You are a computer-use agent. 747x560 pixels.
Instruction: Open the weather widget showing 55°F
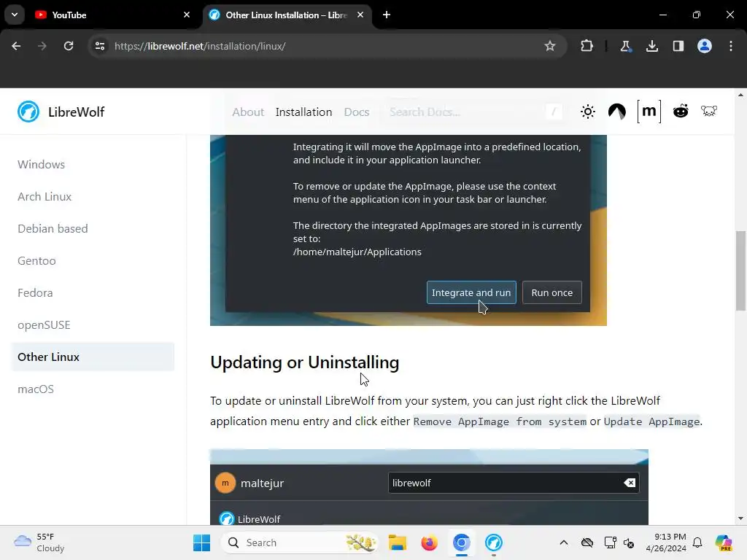[x=39, y=542]
